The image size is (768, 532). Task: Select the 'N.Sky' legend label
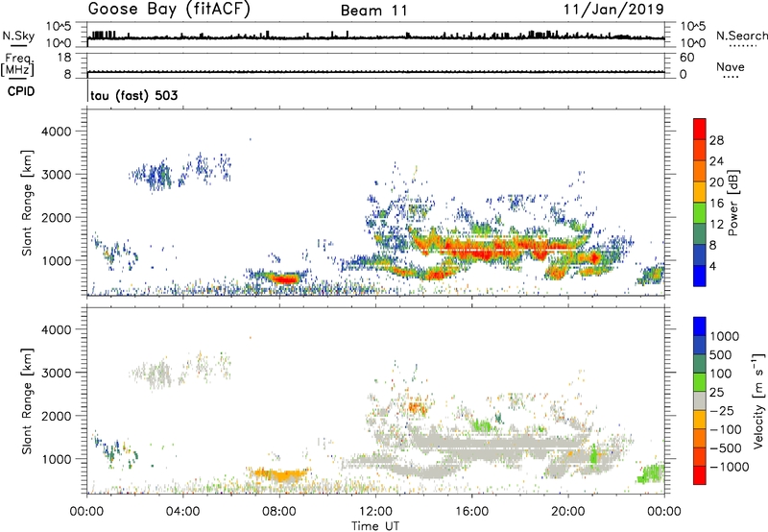click(x=18, y=36)
